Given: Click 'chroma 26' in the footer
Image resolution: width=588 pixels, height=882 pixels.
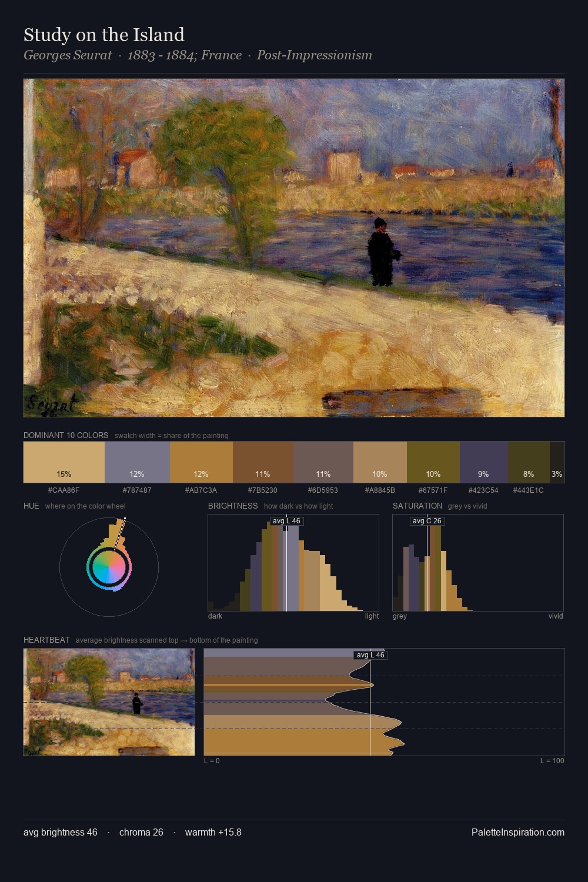Looking at the screenshot, I should [x=141, y=832].
